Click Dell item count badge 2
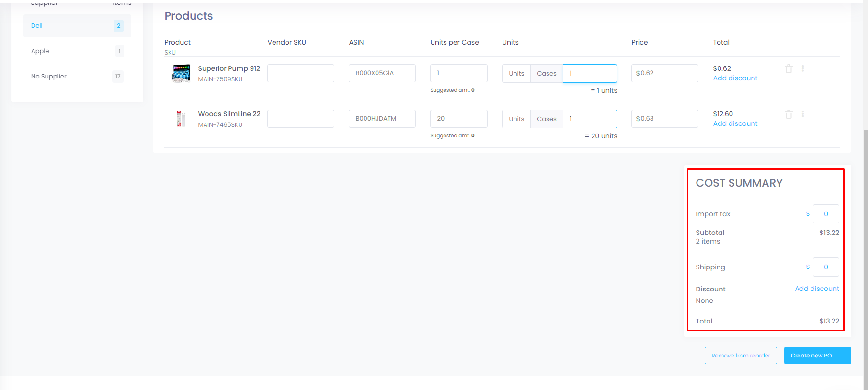The height and width of the screenshot is (390, 868). pos(119,26)
